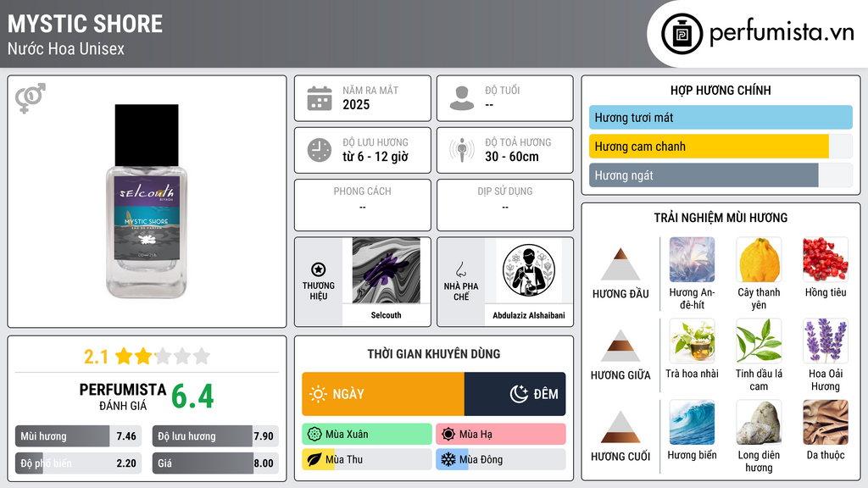Viewport: 868px width, 488px height.
Task: Click the Hương đầu pyramid icon
Action: (620, 264)
